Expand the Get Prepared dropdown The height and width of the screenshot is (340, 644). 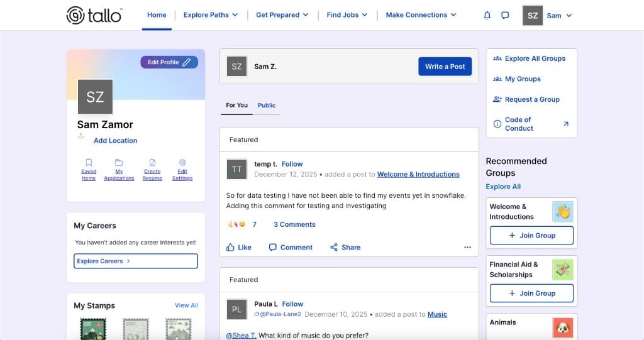(282, 15)
